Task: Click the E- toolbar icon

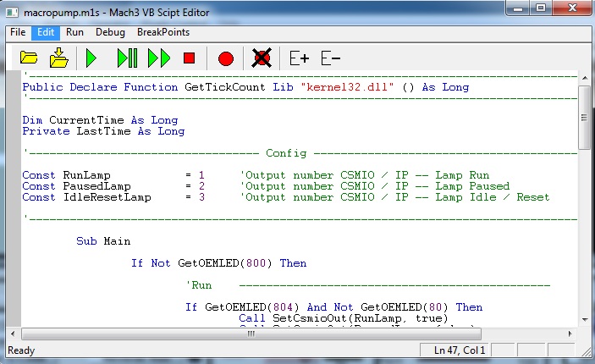Action: pyautogui.click(x=331, y=58)
